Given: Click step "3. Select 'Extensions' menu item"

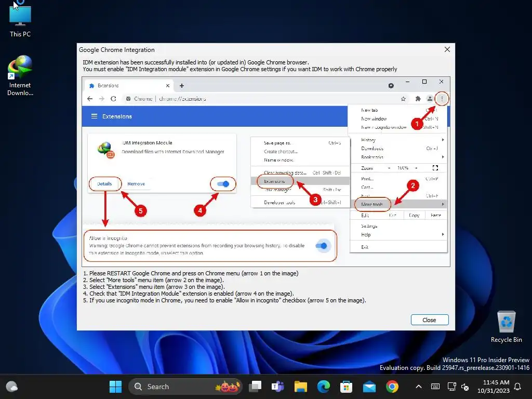Looking at the screenshot, I should [154, 287].
